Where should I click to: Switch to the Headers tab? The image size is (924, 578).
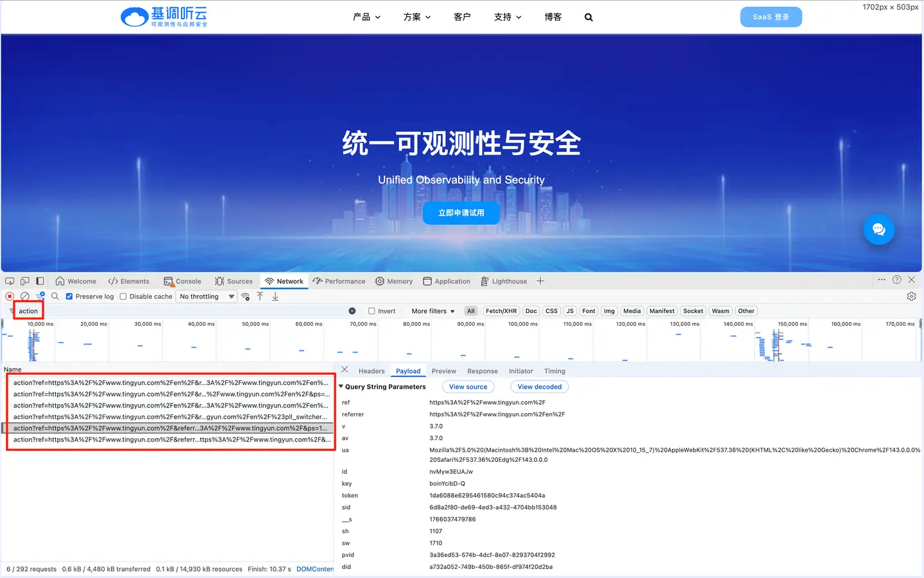[372, 371]
